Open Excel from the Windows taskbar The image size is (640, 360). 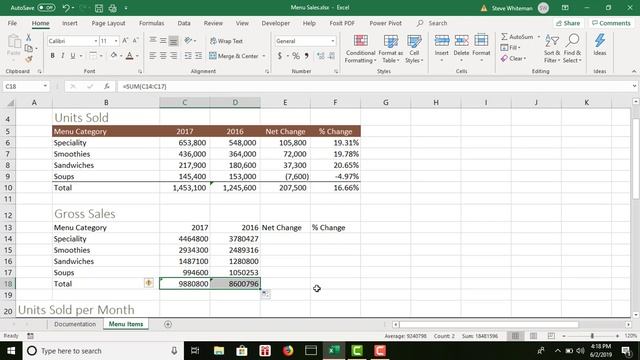tap(334, 351)
